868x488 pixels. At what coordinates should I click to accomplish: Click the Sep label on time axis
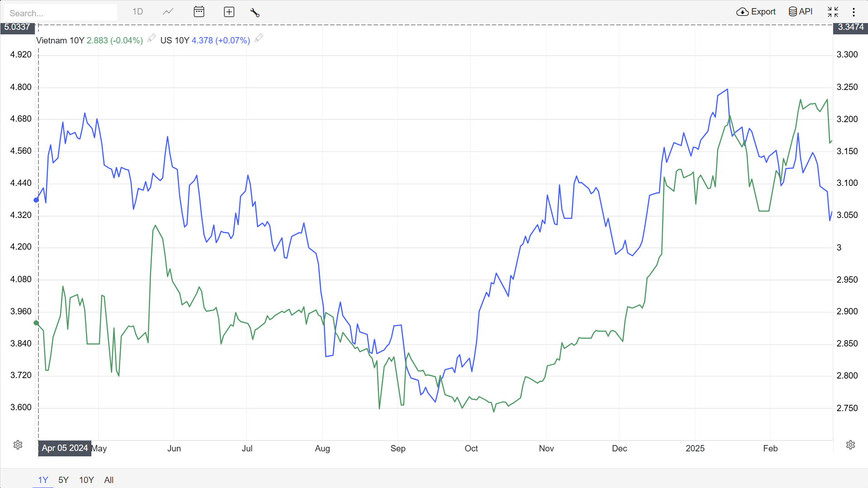(x=398, y=448)
